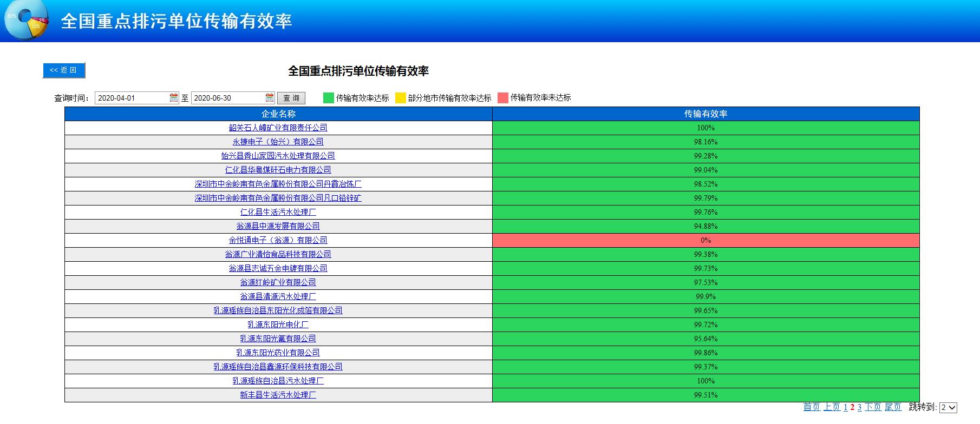Click the green 传输有效率达标 legend swatch
This screenshot has width=980, height=424.
pos(329,98)
